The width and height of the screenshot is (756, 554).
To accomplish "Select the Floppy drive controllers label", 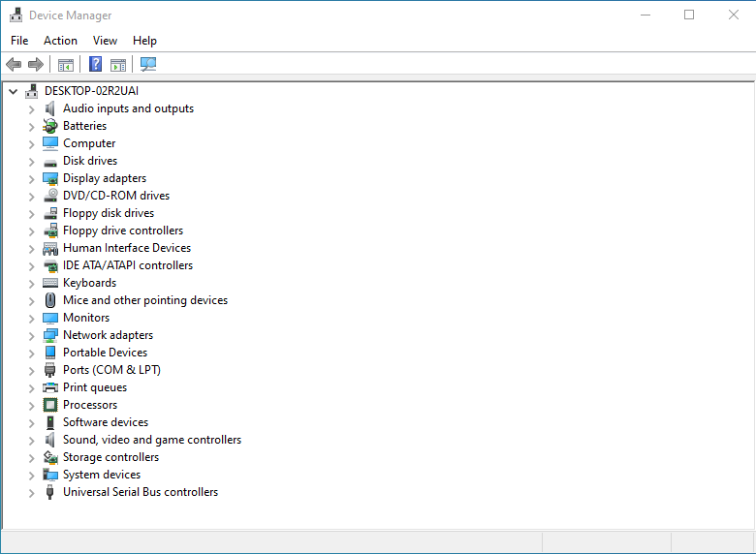I will point(123,231).
